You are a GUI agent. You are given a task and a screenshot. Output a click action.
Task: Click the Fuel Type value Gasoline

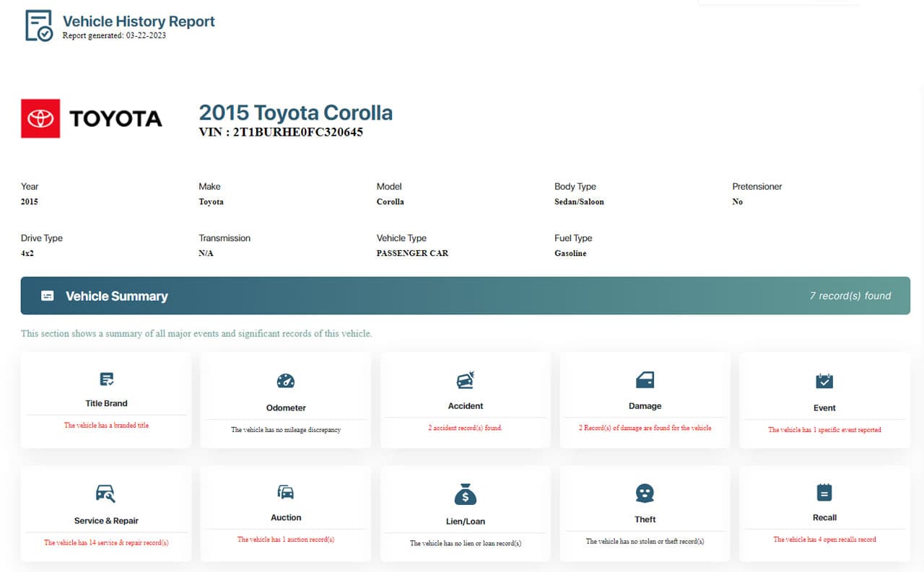click(x=570, y=254)
